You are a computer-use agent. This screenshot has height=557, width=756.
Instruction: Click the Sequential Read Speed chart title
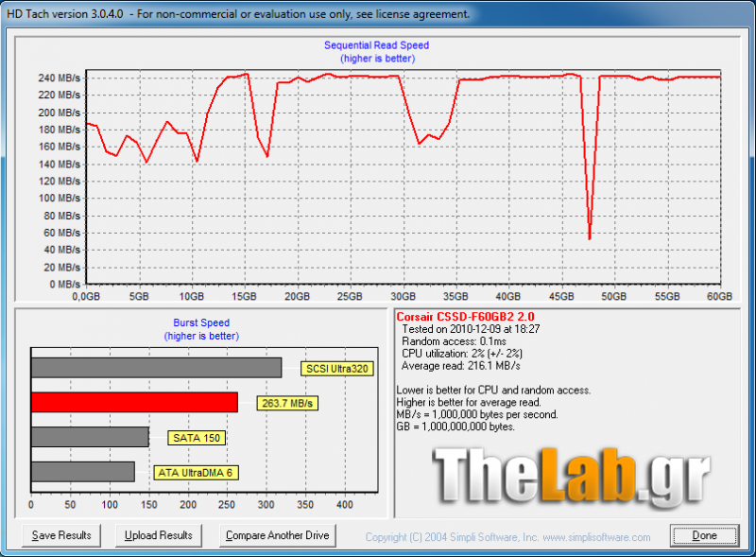pos(377,45)
